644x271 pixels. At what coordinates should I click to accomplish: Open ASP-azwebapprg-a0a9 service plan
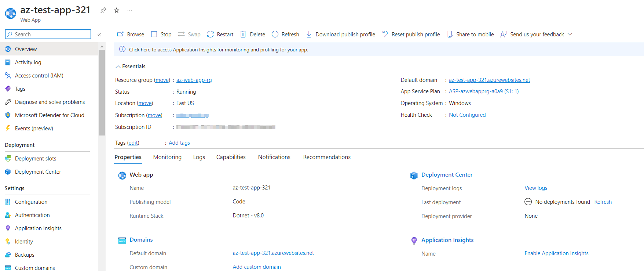pyautogui.click(x=484, y=91)
